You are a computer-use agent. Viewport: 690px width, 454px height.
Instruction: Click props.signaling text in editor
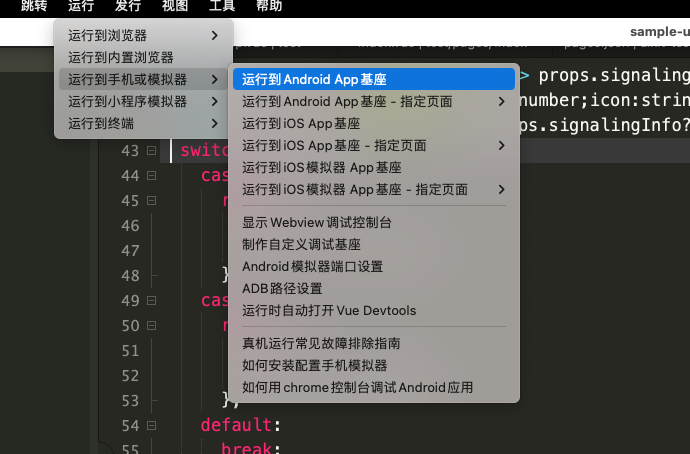614,76
